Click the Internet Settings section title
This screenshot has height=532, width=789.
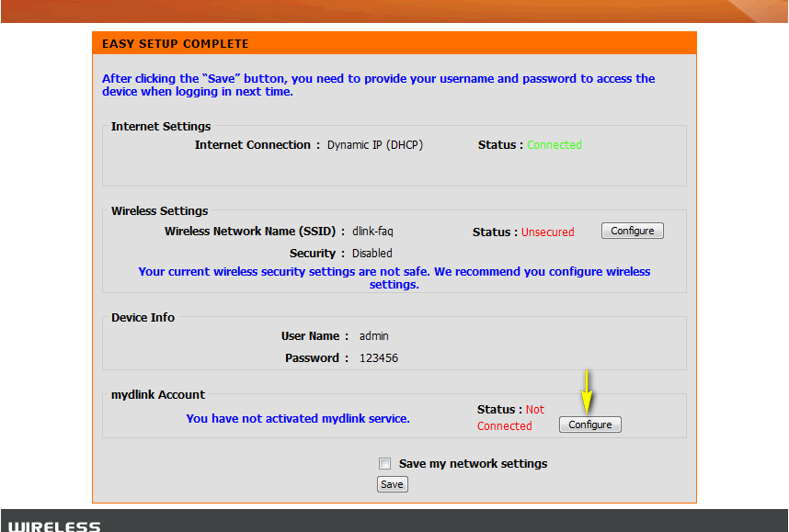pyautogui.click(x=161, y=127)
